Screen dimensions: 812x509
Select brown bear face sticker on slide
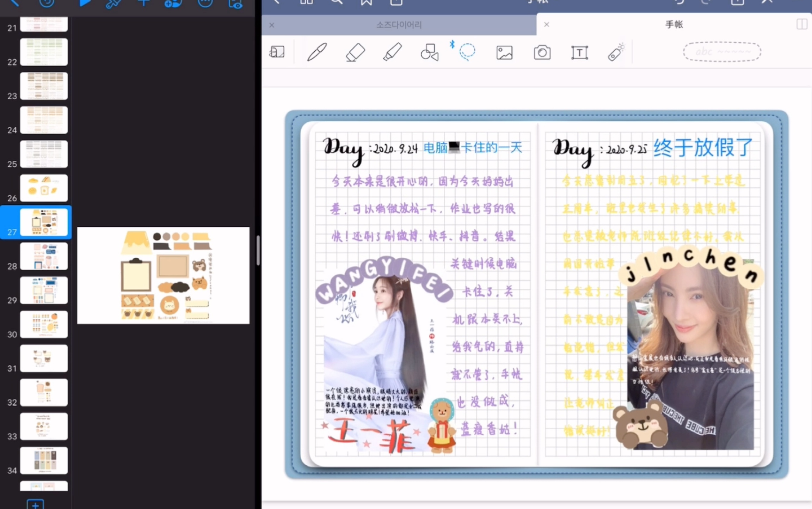click(x=199, y=265)
